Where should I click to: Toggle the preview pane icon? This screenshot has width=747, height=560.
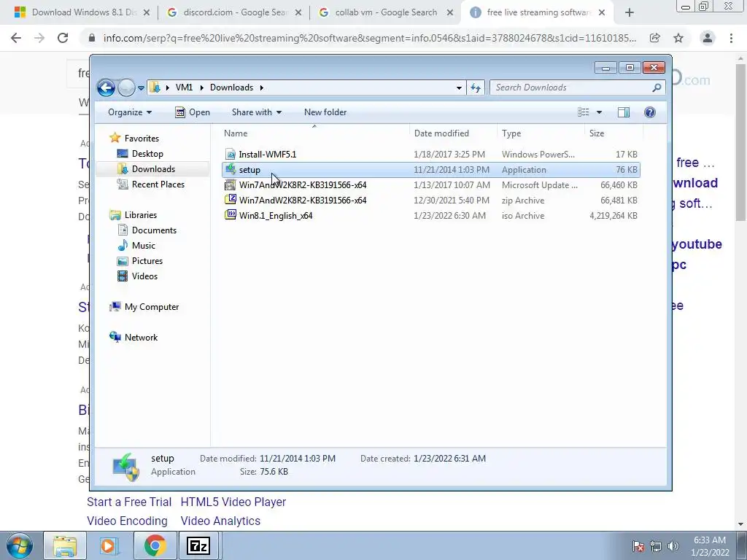pos(624,112)
